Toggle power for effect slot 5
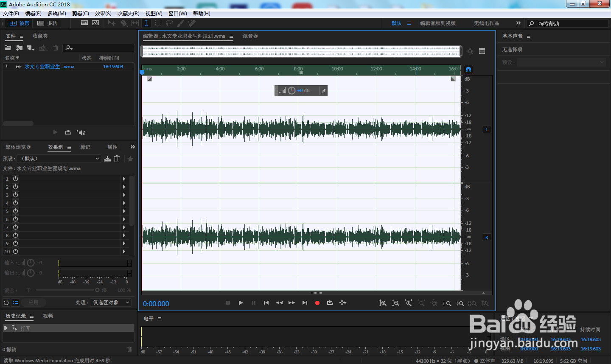 15,211
